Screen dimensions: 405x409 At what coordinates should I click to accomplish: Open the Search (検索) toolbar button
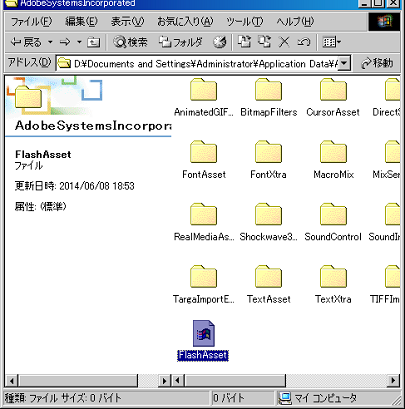pos(130,42)
